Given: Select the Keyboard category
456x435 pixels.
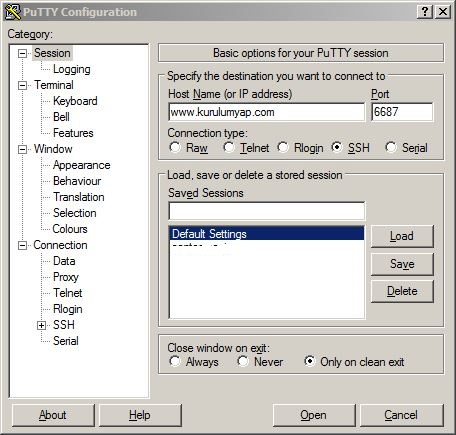Looking at the screenshot, I should (x=75, y=101).
